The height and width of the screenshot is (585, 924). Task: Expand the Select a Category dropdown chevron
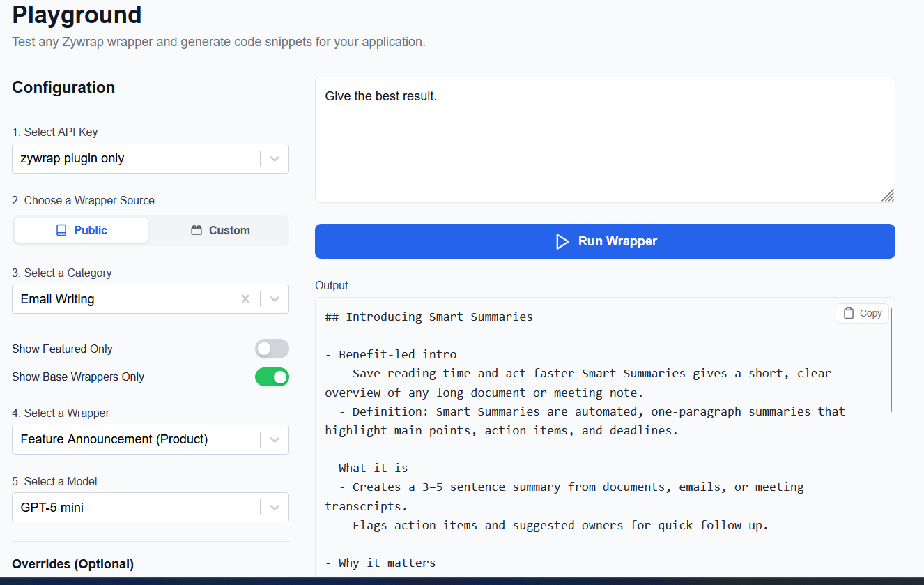[274, 298]
